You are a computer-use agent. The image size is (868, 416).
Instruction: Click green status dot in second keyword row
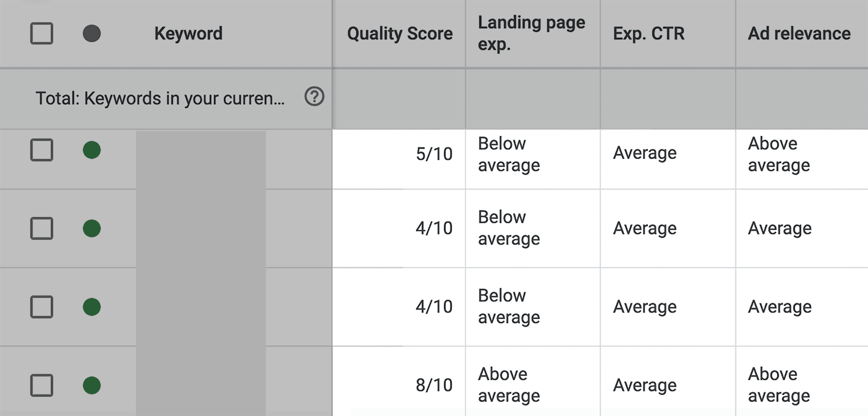click(92, 228)
